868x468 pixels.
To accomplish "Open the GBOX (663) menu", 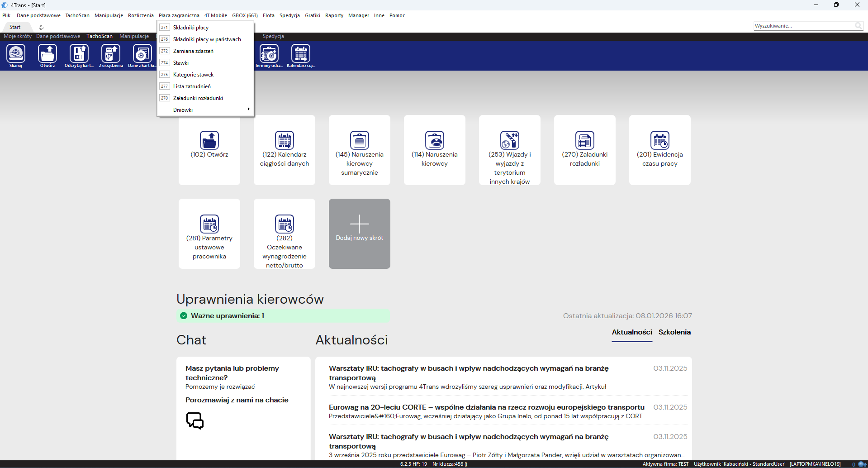I will (245, 15).
